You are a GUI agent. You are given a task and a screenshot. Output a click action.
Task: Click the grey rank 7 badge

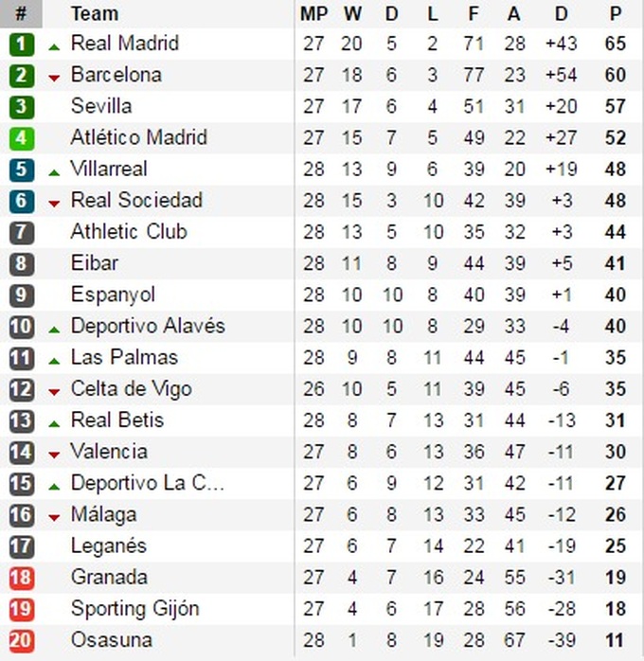(22, 233)
